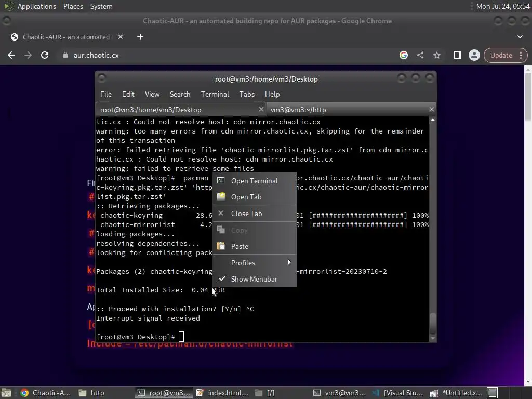Viewport: 532px width, 399px height.
Task: Click the workspace switcher in the taskbar
Action: [x=493, y=393]
